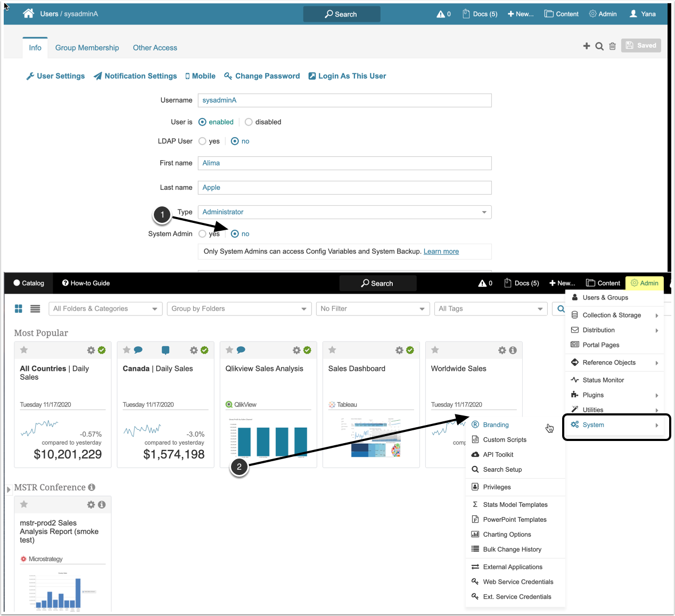Switch to tile grid view icon
The image size is (675, 616).
point(19,309)
